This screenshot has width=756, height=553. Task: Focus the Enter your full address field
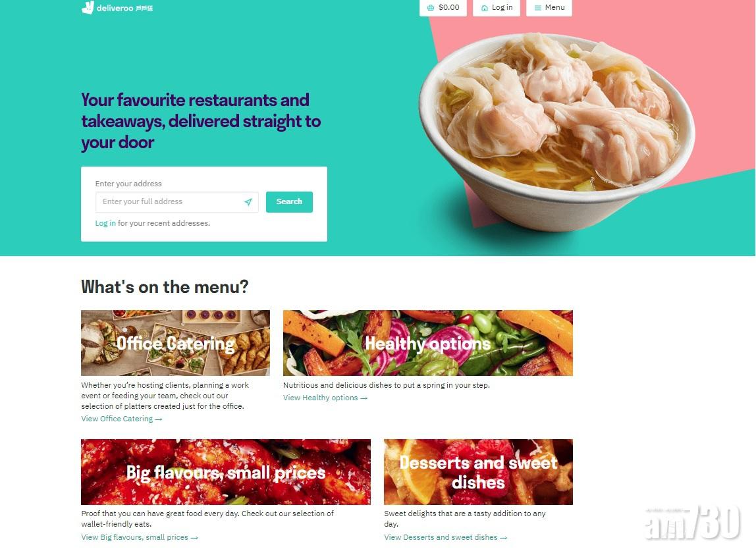point(177,202)
